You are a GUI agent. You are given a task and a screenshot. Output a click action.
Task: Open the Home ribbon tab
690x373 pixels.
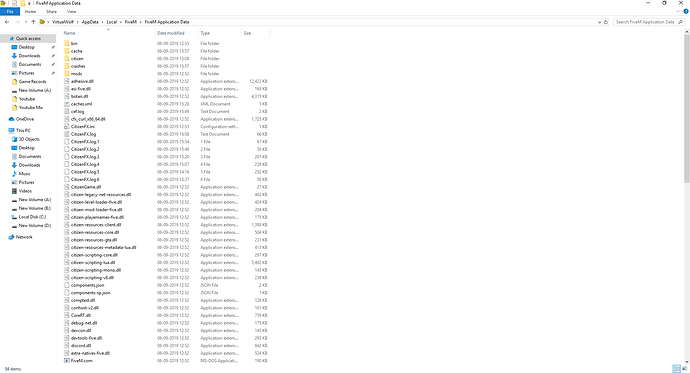point(30,11)
